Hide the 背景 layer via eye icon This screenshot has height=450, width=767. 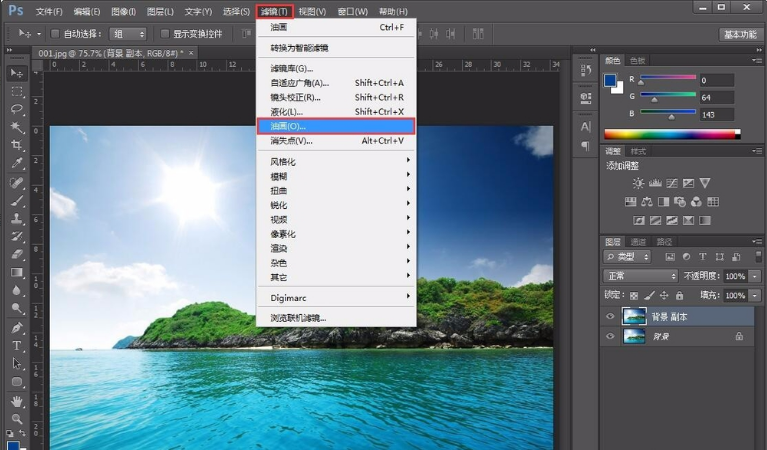pyautogui.click(x=610, y=337)
